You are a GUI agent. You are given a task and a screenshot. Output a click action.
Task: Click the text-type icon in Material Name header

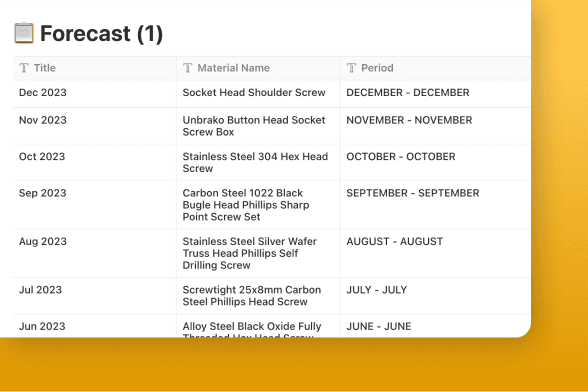click(188, 68)
